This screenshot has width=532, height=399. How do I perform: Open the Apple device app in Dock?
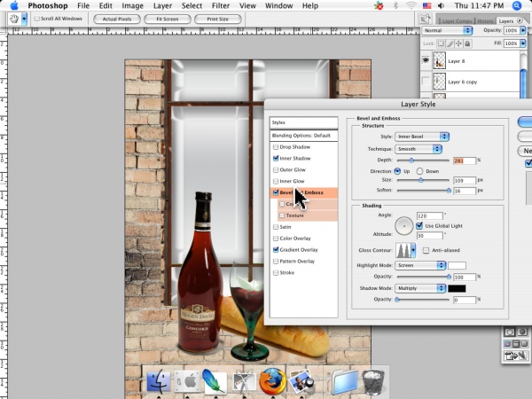pyautogui.click(x=186, y=381)
